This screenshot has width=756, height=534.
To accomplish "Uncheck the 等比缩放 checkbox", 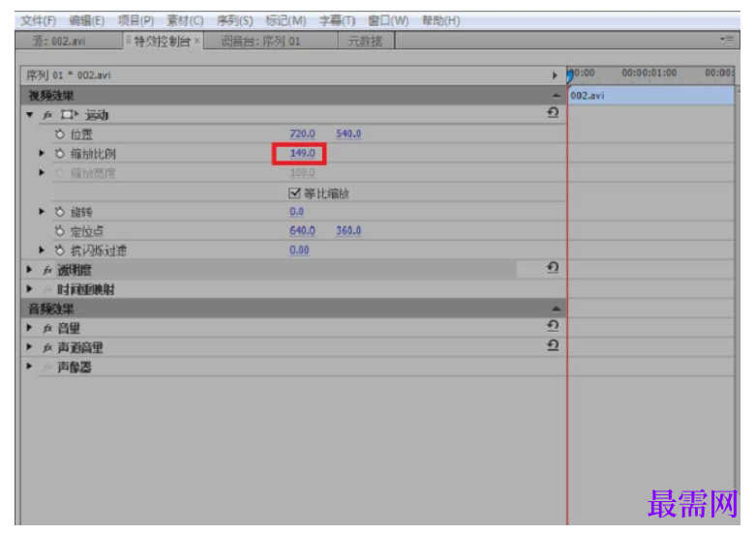I will (x=294, y=193).
